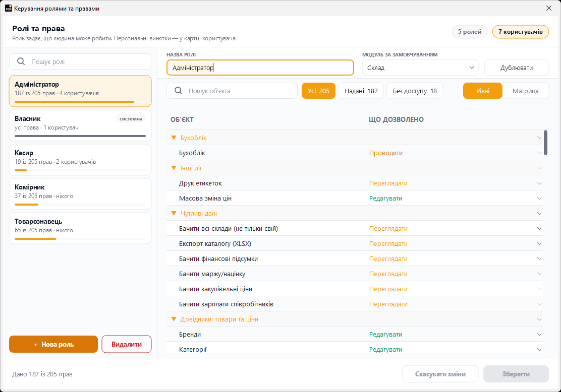This screenshot has height=392, width=561.
Task: Switch to Рівні view
Action: point(483,91)
